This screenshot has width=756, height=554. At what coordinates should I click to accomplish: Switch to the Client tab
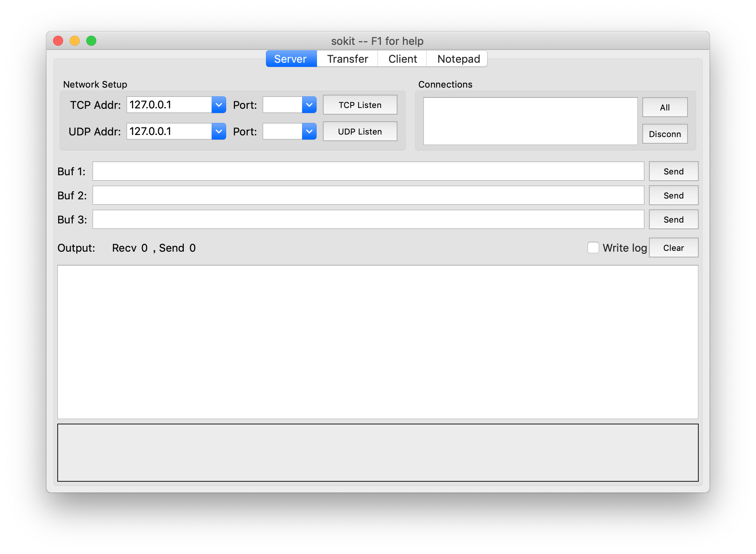[402, 59]
